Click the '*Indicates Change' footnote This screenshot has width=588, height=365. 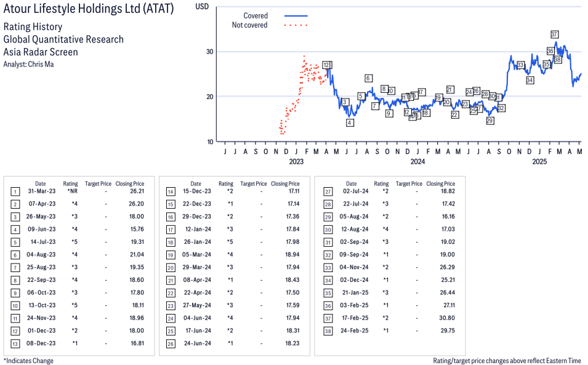28,361
